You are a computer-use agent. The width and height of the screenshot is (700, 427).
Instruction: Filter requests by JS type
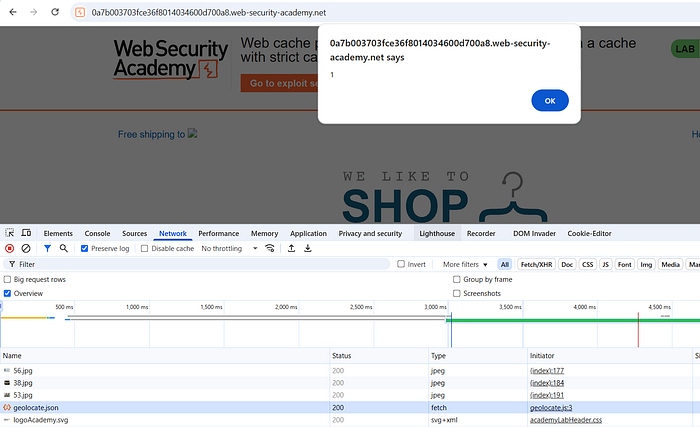click(x=605, y=264)
